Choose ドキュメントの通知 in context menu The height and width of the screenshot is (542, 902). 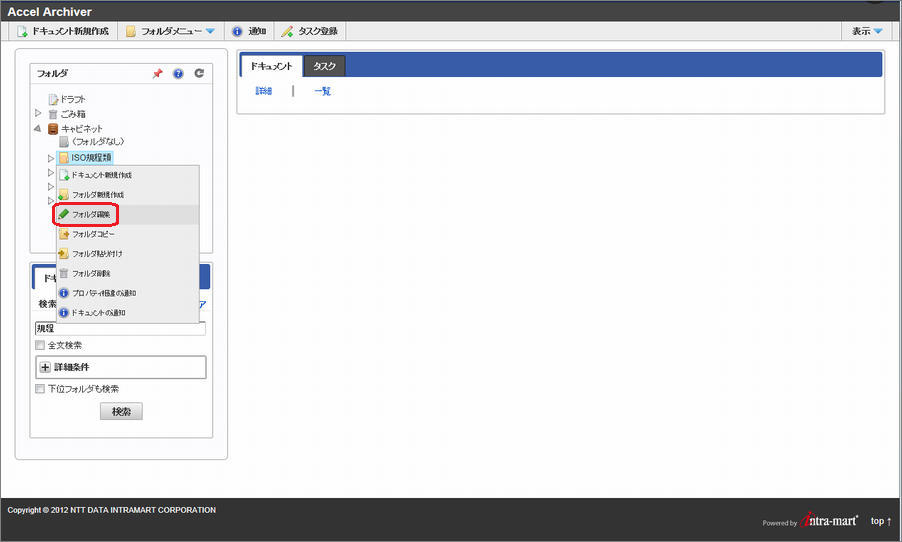tap(128, 312)
